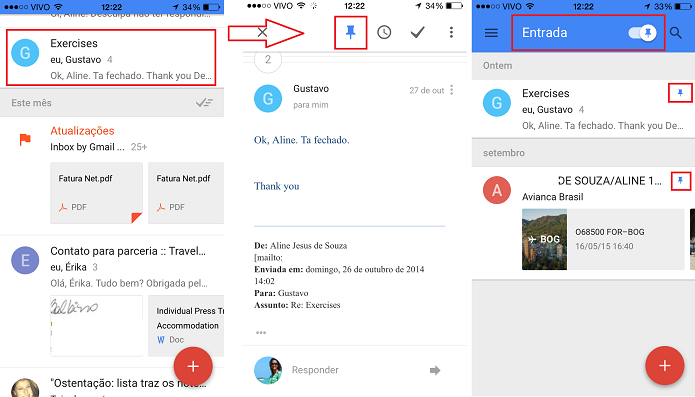695x397 pixels.
Task: Toggle the pinned-only switch
Action: (642, 33)
